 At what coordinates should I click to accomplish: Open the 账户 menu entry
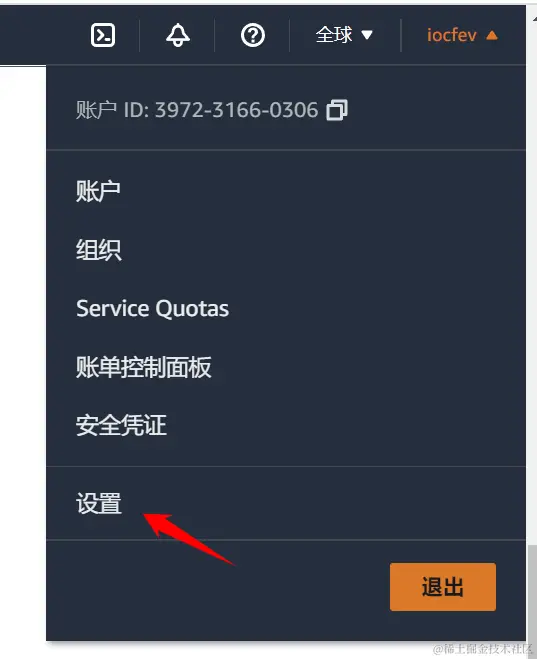[x=98, y=191]
